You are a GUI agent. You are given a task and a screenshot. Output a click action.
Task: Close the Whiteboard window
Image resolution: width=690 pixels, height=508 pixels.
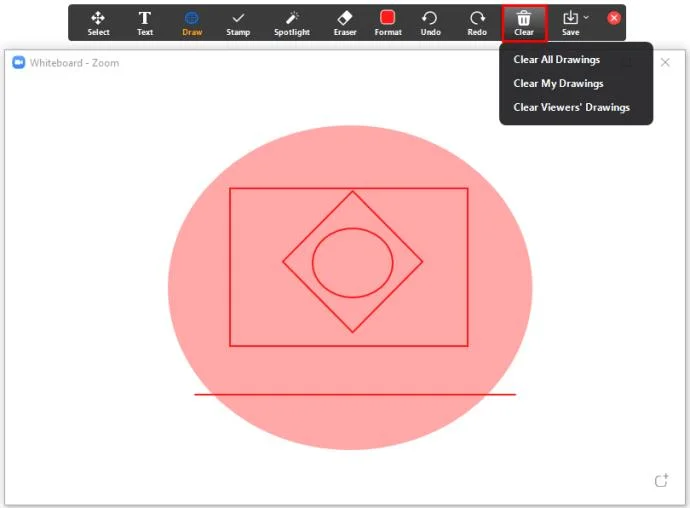(665, 63)
